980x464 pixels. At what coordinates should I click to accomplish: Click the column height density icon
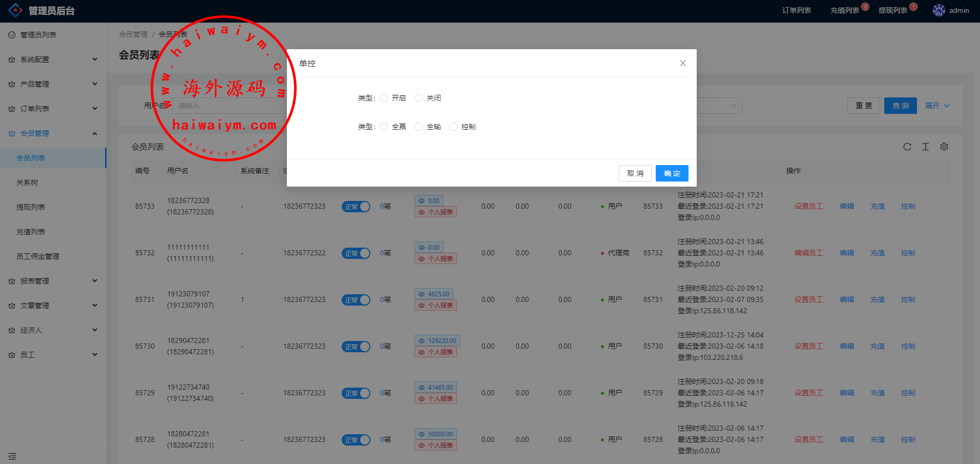point(926,147)
